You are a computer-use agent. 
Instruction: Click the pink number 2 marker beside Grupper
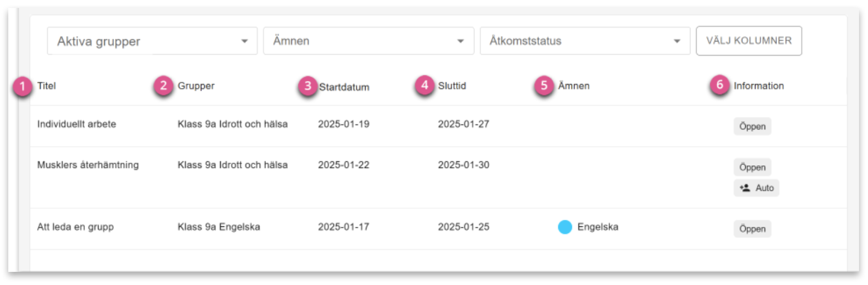[164, 85]
